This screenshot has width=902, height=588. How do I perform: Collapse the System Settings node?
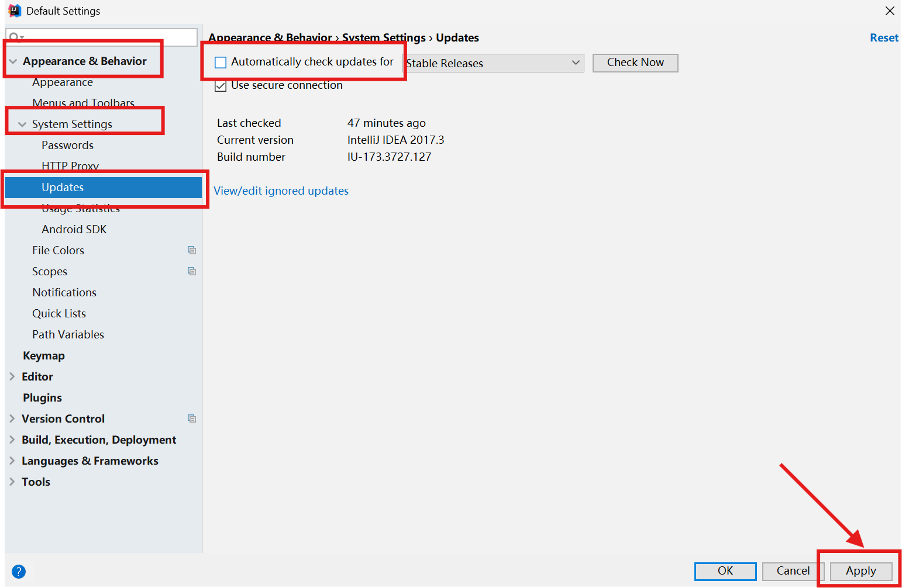tap(22, 124)
